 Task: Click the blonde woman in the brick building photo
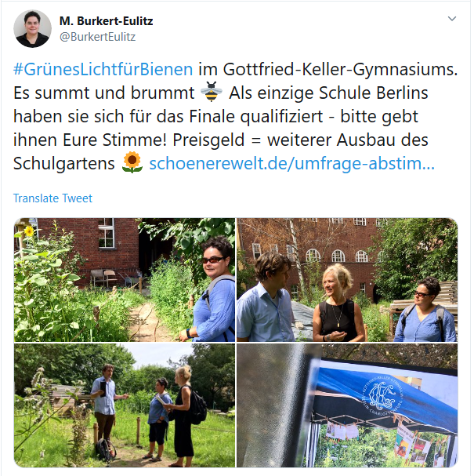point(337,303)
